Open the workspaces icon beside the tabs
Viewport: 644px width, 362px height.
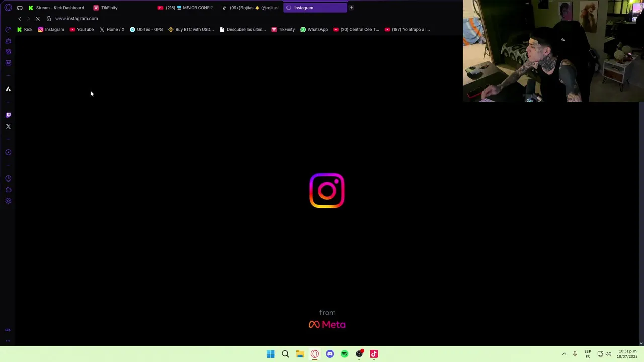click(20, 8)
